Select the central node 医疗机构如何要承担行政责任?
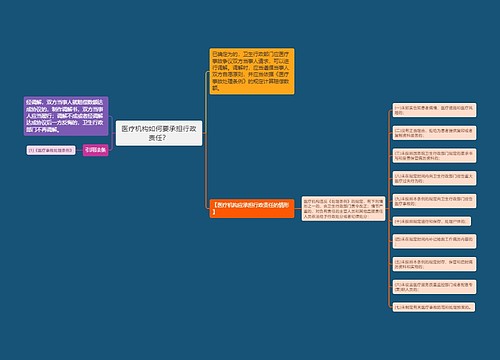 pyautogui.click(x=159, y=133)
